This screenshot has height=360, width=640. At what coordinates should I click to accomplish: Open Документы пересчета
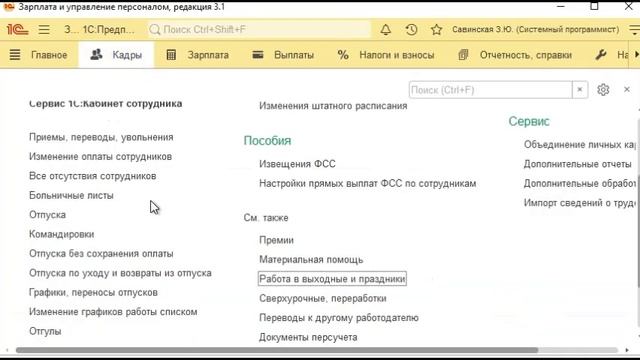[x=308, y=337]
